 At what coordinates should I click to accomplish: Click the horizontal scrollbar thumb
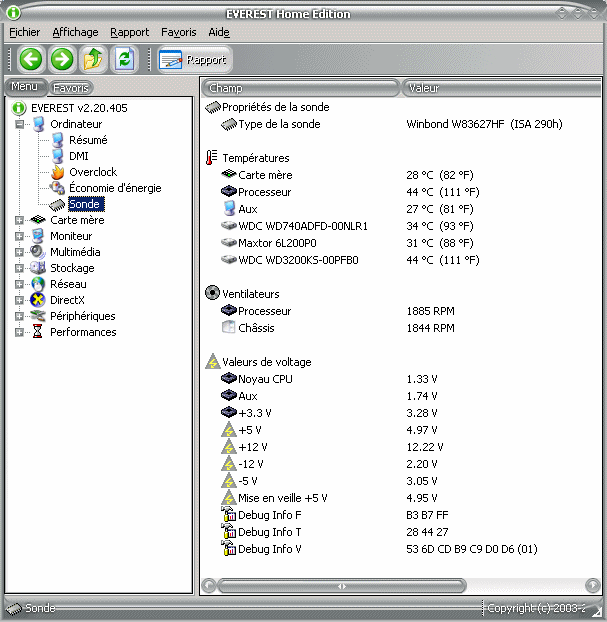click(x=342, y=586)
